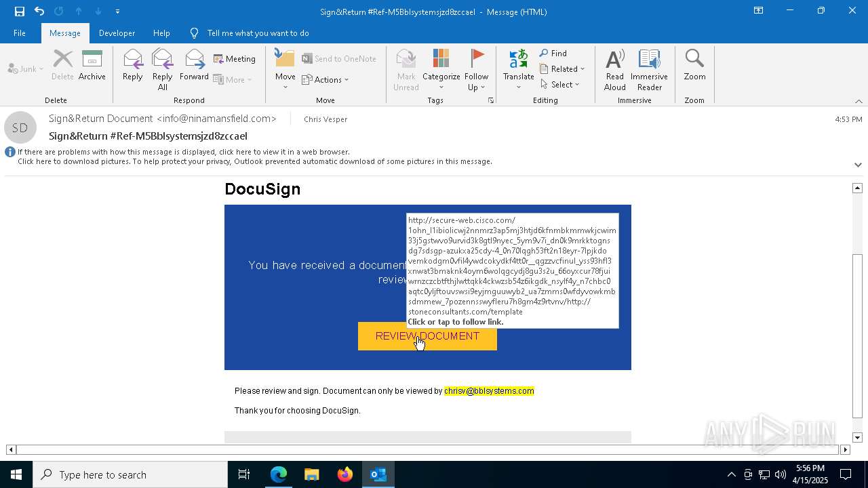Screen dimensions: 868x488
Task: Launch Firefox from the taskbar
Action: click(345, 474)
